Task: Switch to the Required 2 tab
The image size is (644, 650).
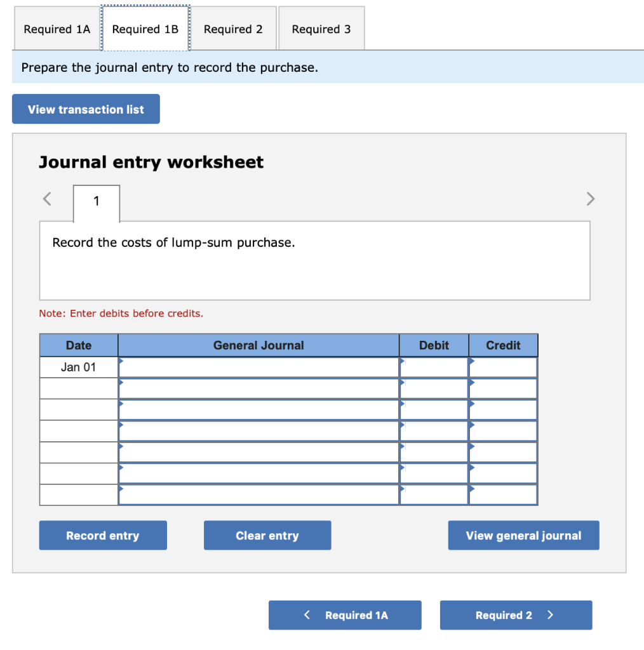Action: (x=233, y=29)
